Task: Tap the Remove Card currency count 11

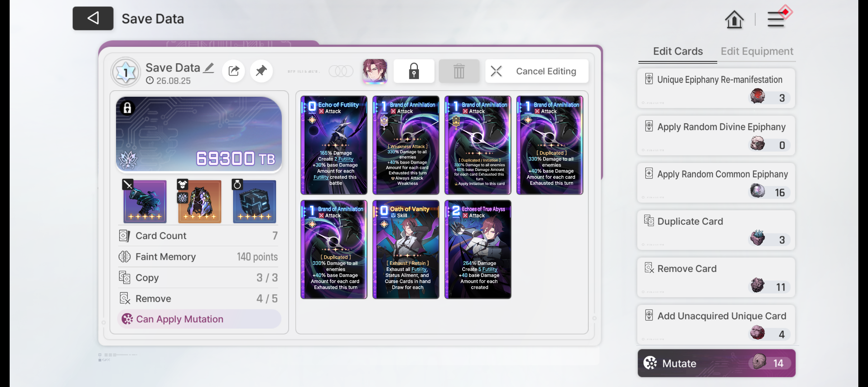Action: coord(781,287)
